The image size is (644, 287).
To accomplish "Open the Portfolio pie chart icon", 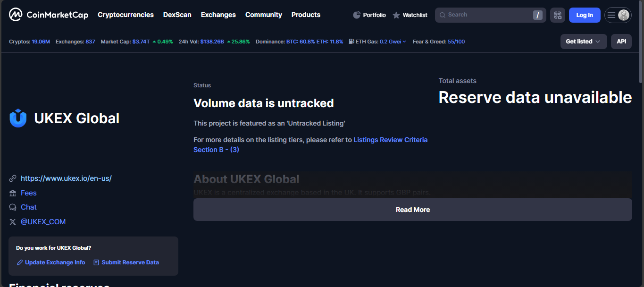I will tap(357, 15).
